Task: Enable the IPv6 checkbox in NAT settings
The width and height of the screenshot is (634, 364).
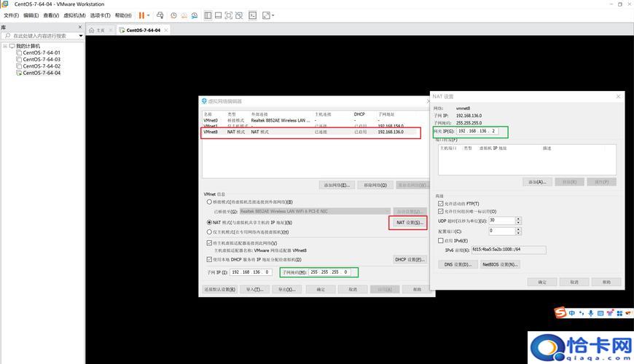Action: 440,240
